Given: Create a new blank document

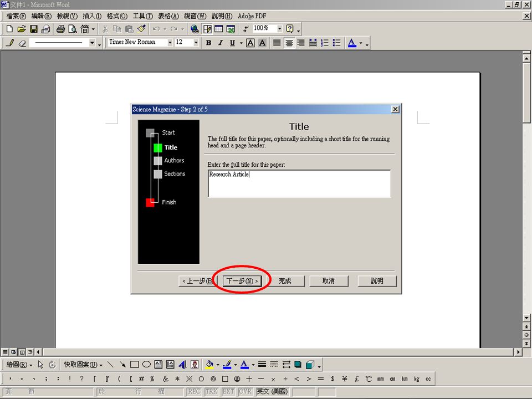Looking at the screenshot, I should click(9, 29).
